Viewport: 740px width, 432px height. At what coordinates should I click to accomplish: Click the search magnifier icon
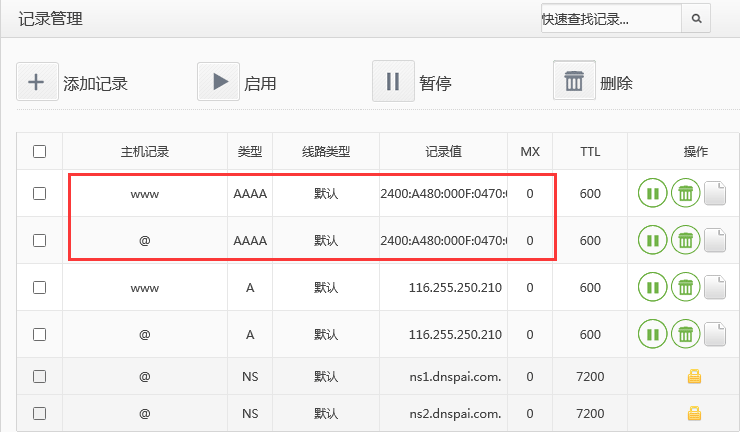(x=696, y=19)
